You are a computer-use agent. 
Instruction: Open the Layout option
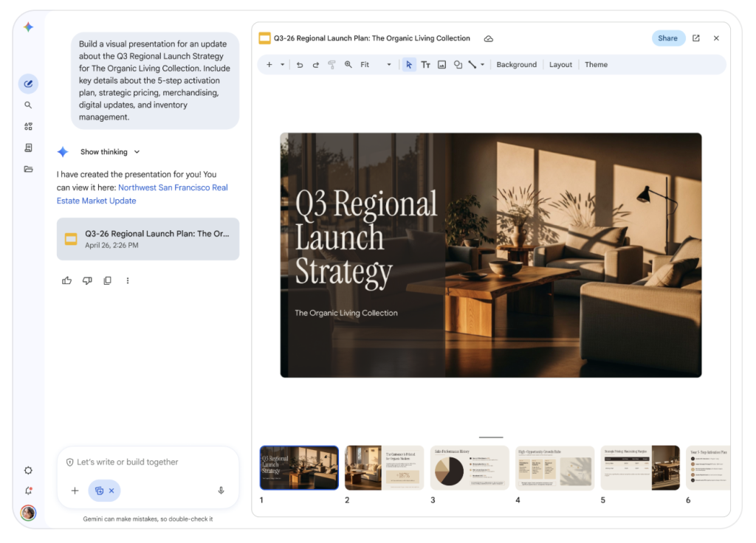pyautogui.click(x=561, y=65)
